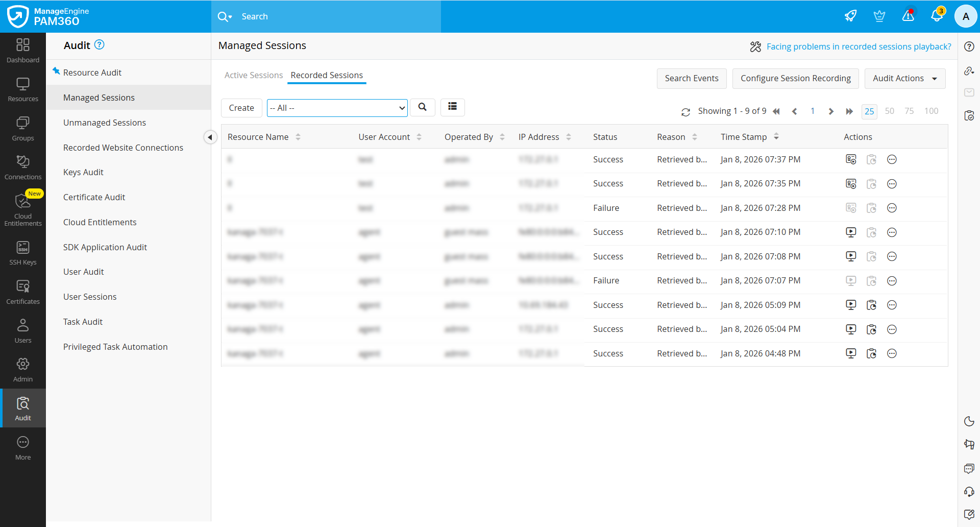Toggle the dark mode moon icon

(969, 421)
